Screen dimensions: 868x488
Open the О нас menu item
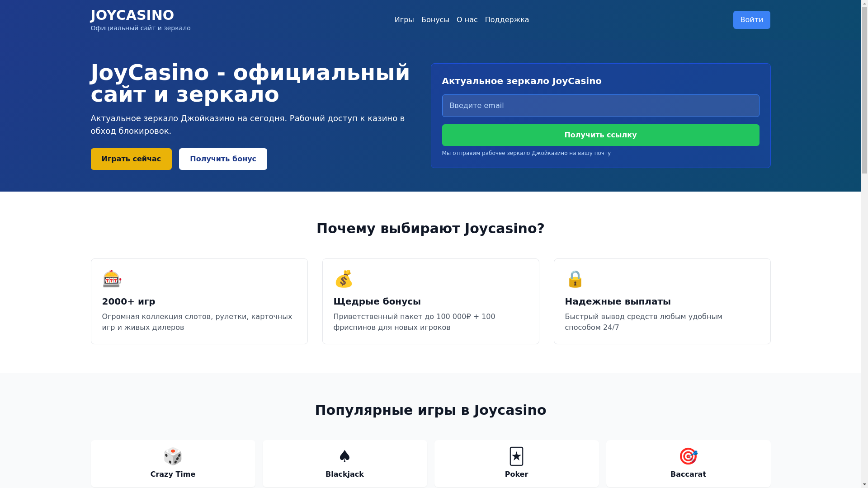coord(467,20)
